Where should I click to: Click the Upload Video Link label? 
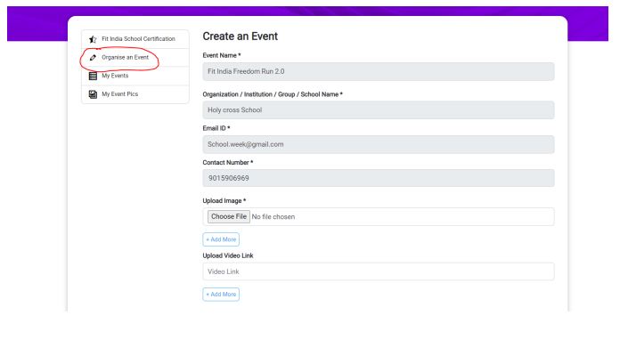coord(228,255)
